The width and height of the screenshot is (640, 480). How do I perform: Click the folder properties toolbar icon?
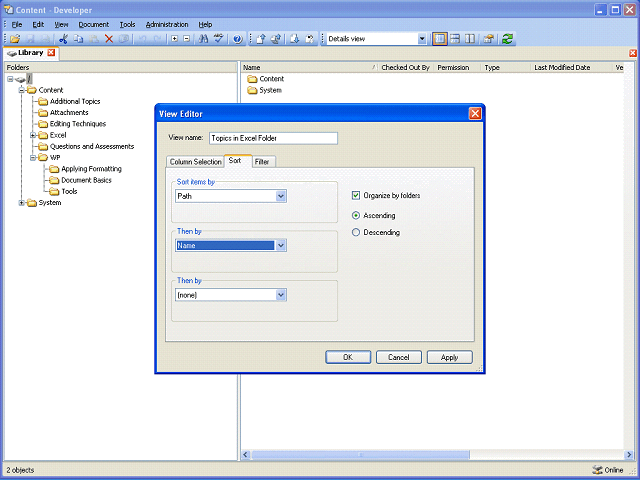coord(489,39)
